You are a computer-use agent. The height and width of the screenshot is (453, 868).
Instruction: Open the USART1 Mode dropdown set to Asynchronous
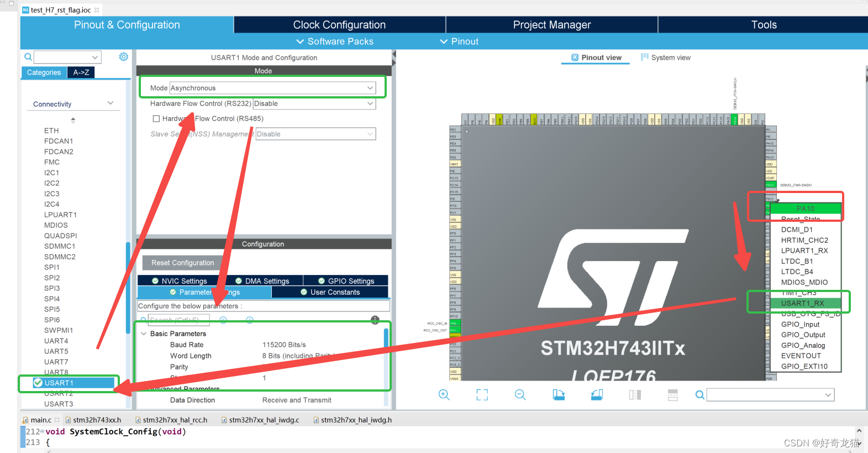pyautogui.click(x=272, y=88)
